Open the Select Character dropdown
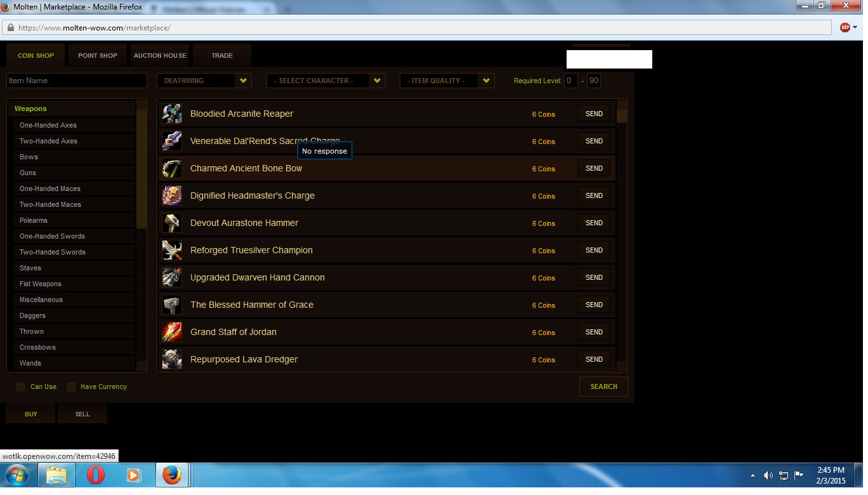Screen dimensions: 868x495 (x=326, y=81)
